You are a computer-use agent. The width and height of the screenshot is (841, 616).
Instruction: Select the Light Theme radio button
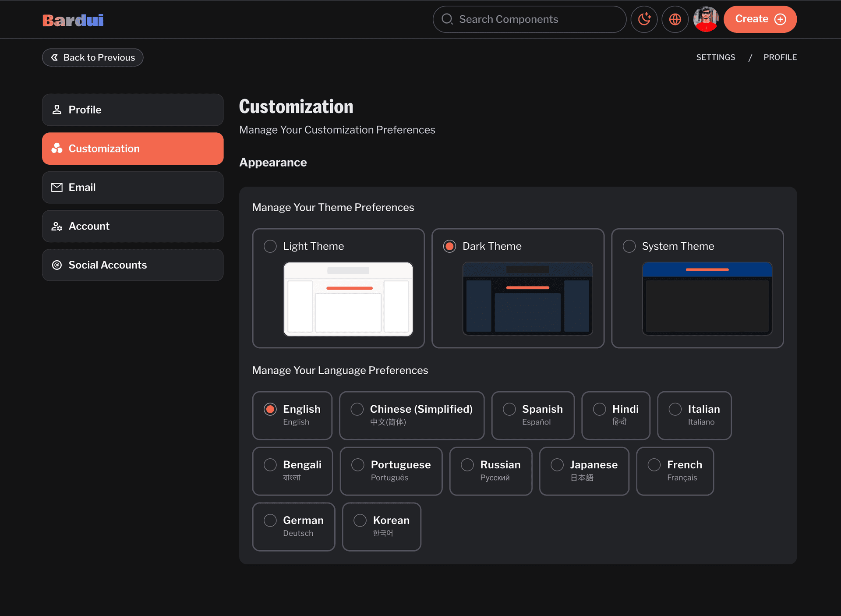(x=270, y=246)
